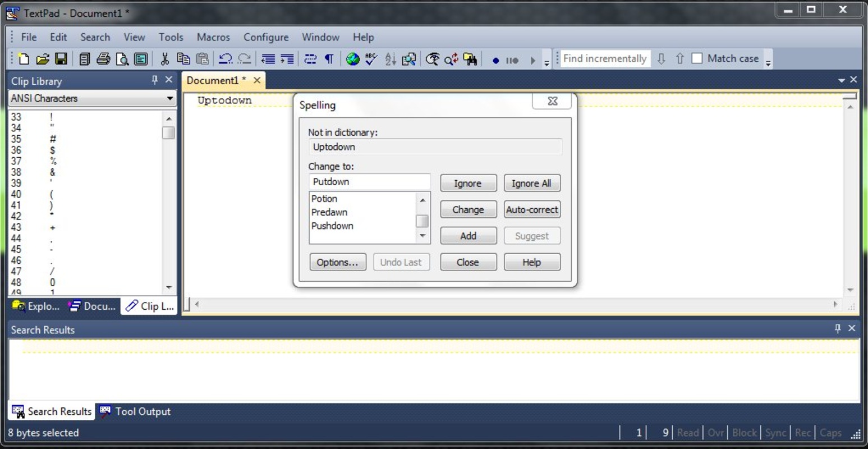The width and height of the screenshot is (868, 449).
Task: Copy selection with the copy icon
Action: (x=183, y=59)
